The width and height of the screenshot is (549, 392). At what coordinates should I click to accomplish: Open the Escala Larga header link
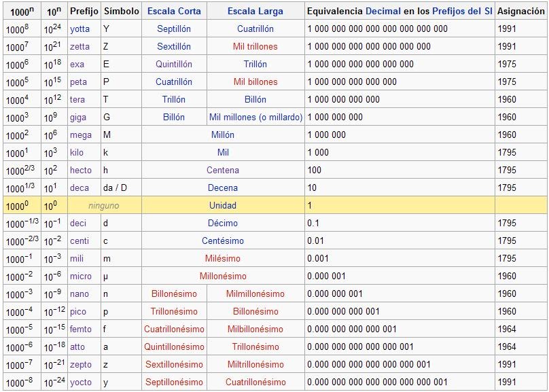[x=255, y=11]
